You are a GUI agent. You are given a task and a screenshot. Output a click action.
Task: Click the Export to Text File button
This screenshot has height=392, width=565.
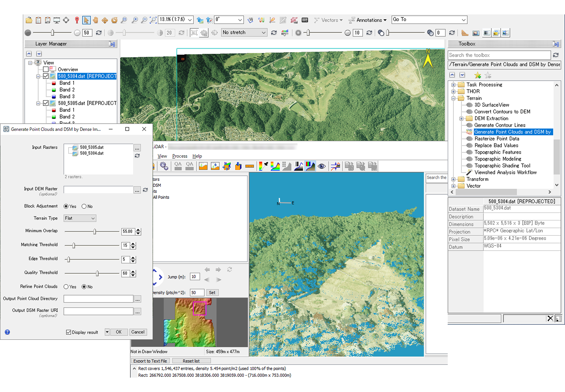click(x=150, y=361)
